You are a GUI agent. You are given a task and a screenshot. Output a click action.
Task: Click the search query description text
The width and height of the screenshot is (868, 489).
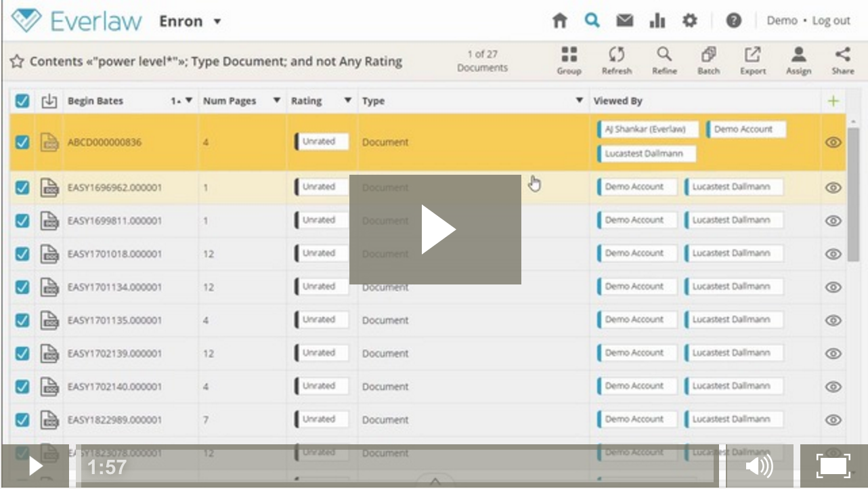(x=216, y=62)
